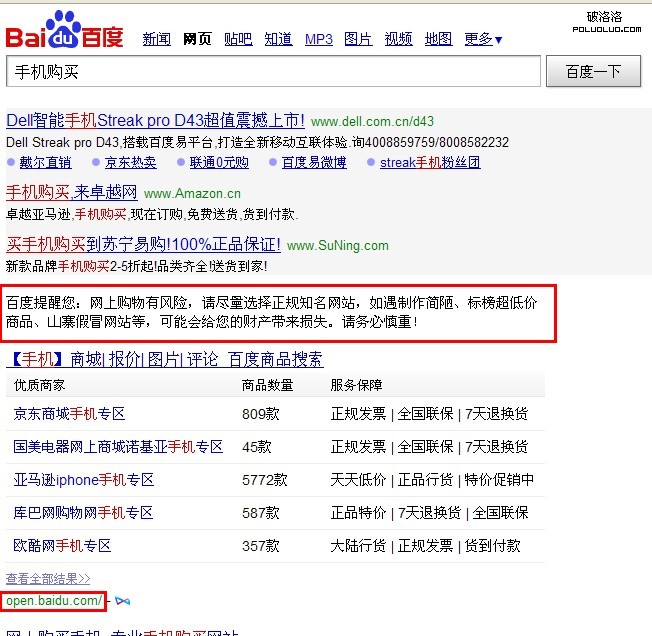Open the 地图 tab
This screenshot has width=652, height=636.
tap(439, 39)
